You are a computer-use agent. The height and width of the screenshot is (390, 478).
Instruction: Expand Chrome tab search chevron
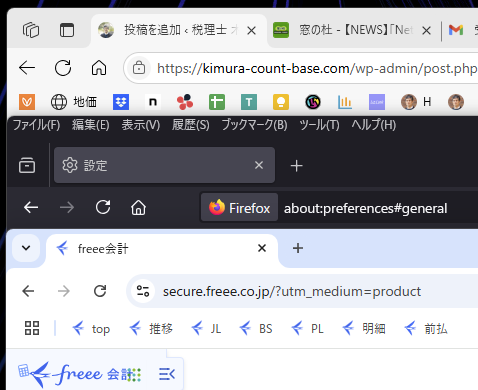point(26,248)
